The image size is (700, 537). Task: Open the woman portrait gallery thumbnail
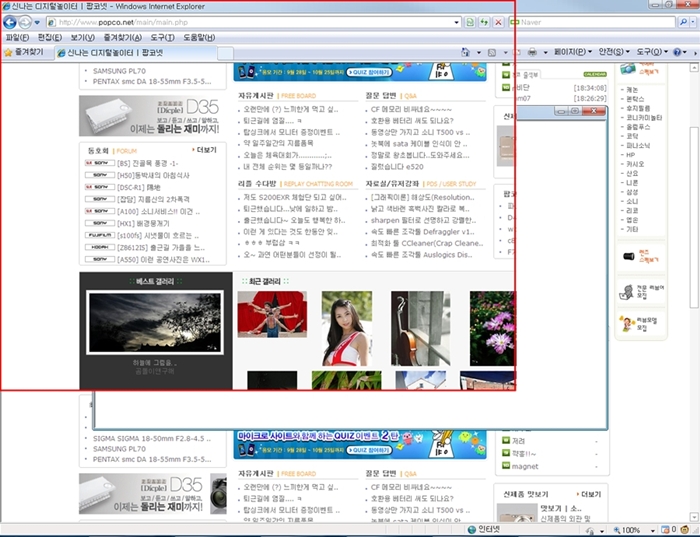click(347, 329)
